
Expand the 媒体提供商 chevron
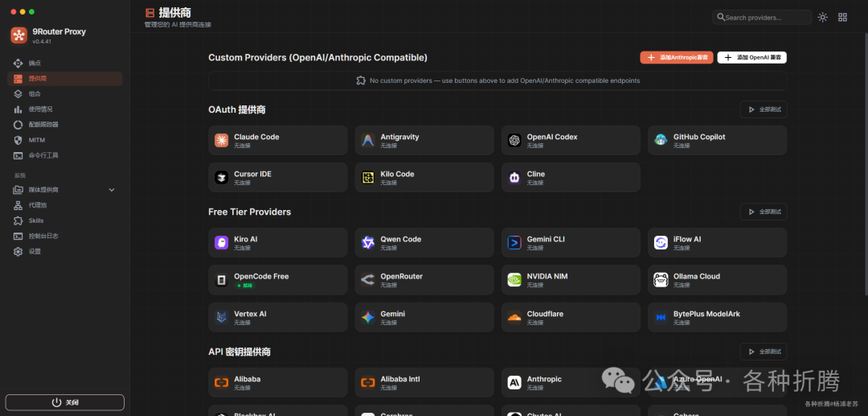[111, 190]
